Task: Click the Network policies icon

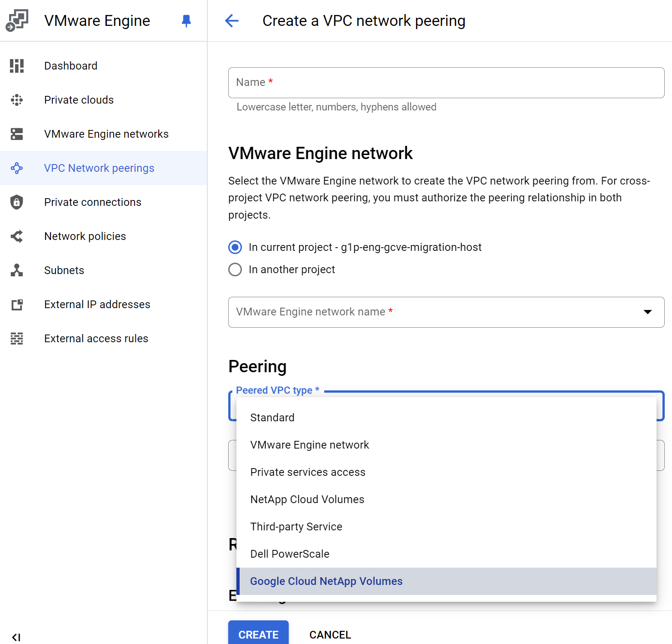Action: (17, 236)
